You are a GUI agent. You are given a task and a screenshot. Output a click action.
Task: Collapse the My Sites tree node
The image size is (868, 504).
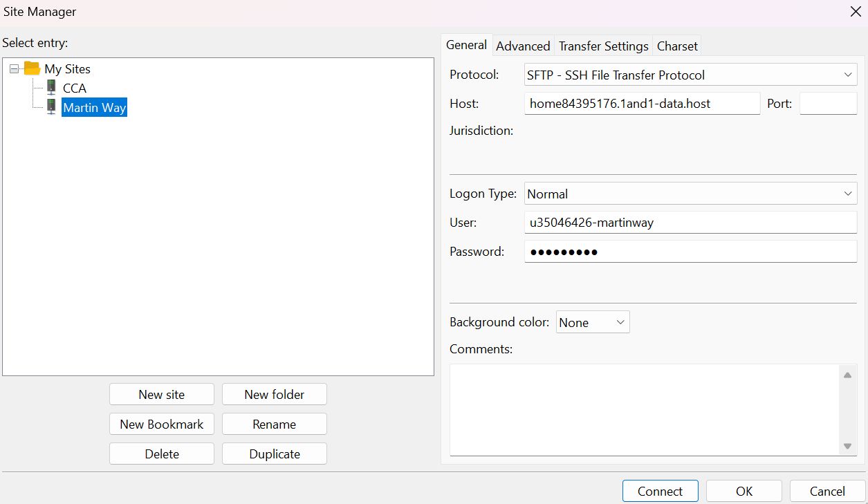(14, 69)
